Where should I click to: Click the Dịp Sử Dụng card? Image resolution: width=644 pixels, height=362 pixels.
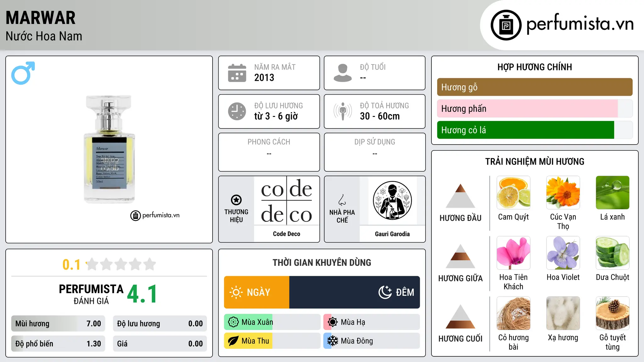(375, 152)
